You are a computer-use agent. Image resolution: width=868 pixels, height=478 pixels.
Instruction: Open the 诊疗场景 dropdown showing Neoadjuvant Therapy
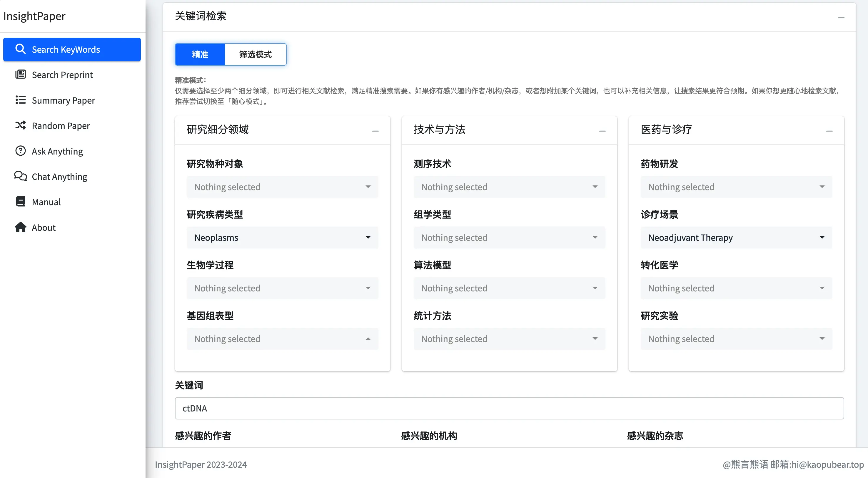point(736,238)
